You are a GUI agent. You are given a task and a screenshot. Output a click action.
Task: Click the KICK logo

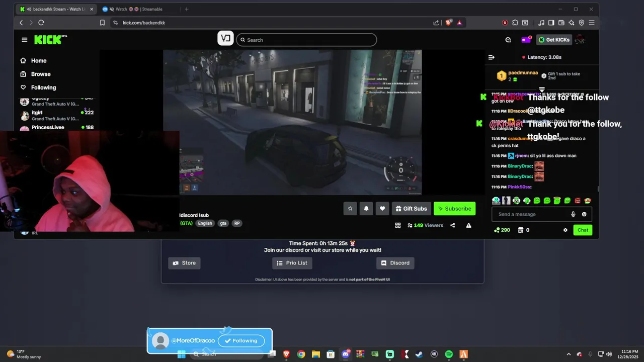50,40
